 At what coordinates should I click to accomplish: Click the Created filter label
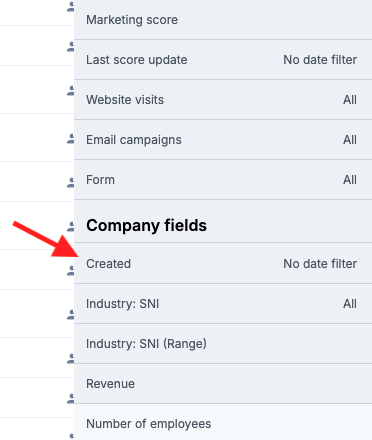pyautogui.click(x=108, y=264)
